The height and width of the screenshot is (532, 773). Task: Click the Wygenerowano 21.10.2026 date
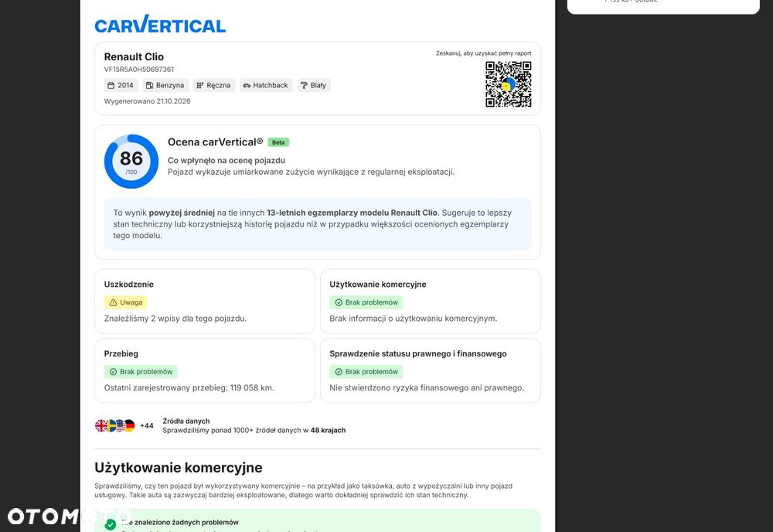147,101
